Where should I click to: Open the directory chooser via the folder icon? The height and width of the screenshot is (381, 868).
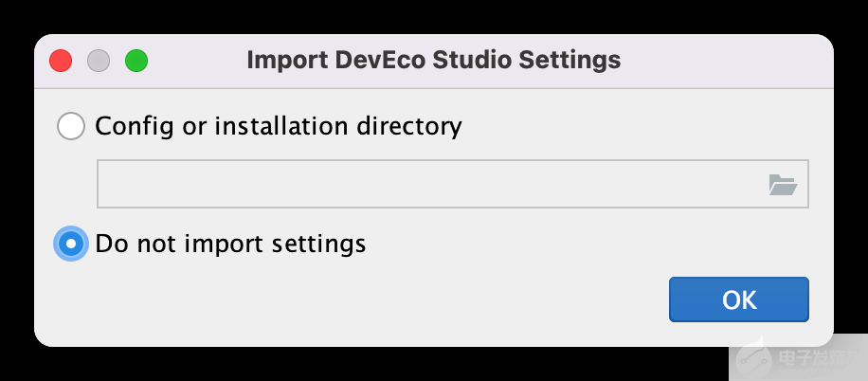(783, 185)
